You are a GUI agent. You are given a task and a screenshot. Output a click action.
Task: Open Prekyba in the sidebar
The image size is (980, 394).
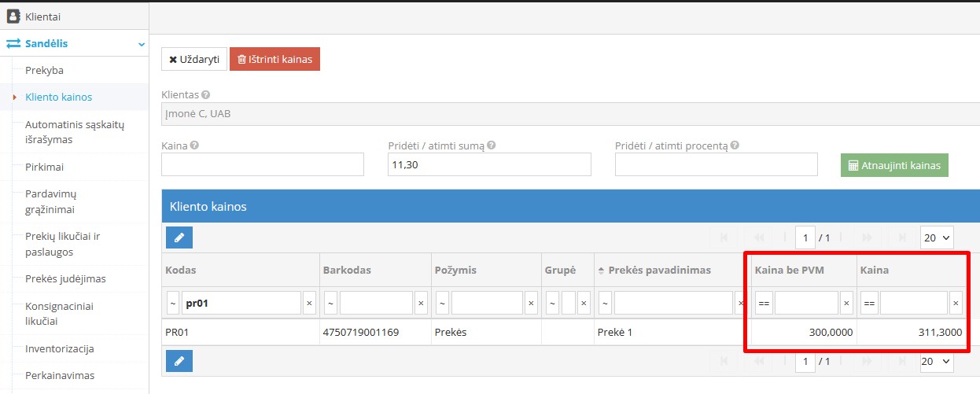coord(44,71)
